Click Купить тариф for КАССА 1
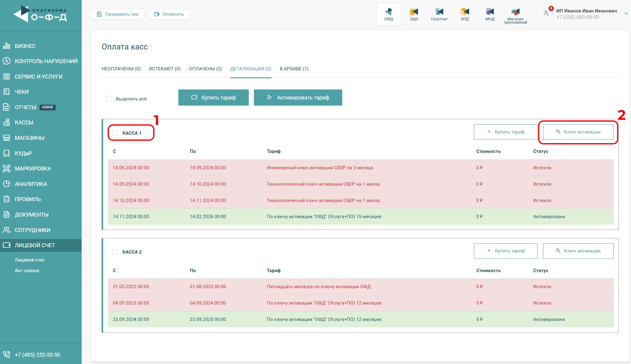This screenshot has width=631, height=364. [x=506, y=132]
